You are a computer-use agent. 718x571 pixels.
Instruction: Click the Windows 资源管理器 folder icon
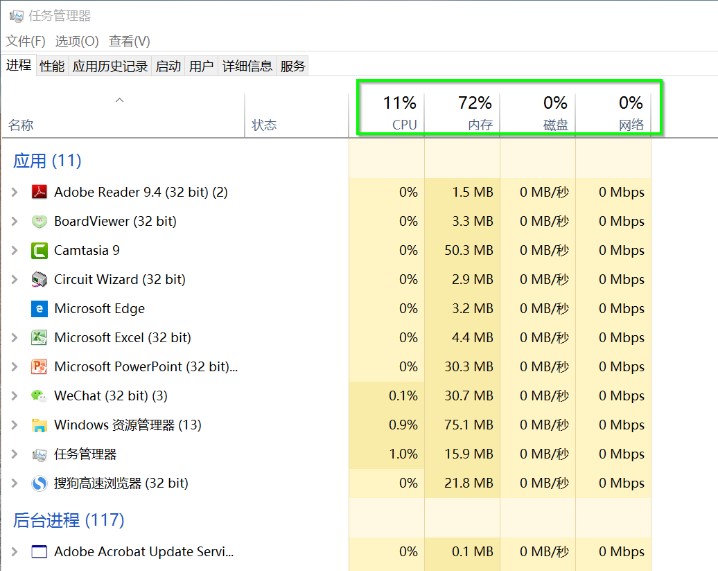coord(39,425)
